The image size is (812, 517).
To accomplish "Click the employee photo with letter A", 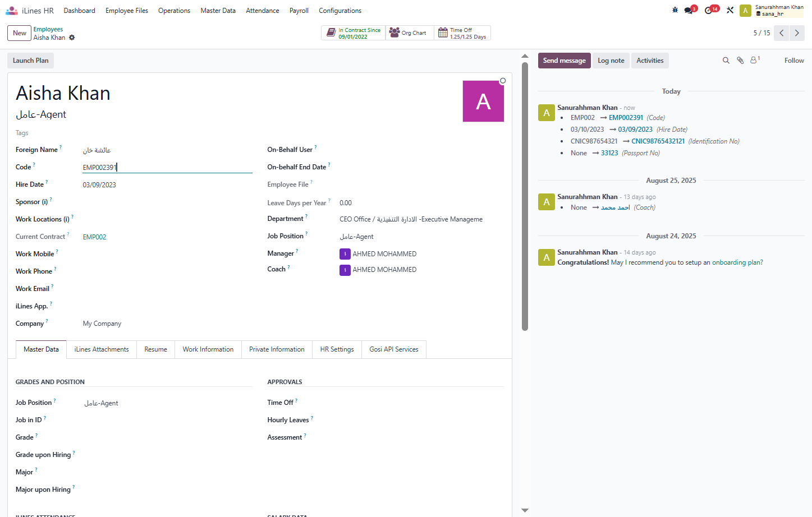I will pyautogui.click(x=483, y=101).
